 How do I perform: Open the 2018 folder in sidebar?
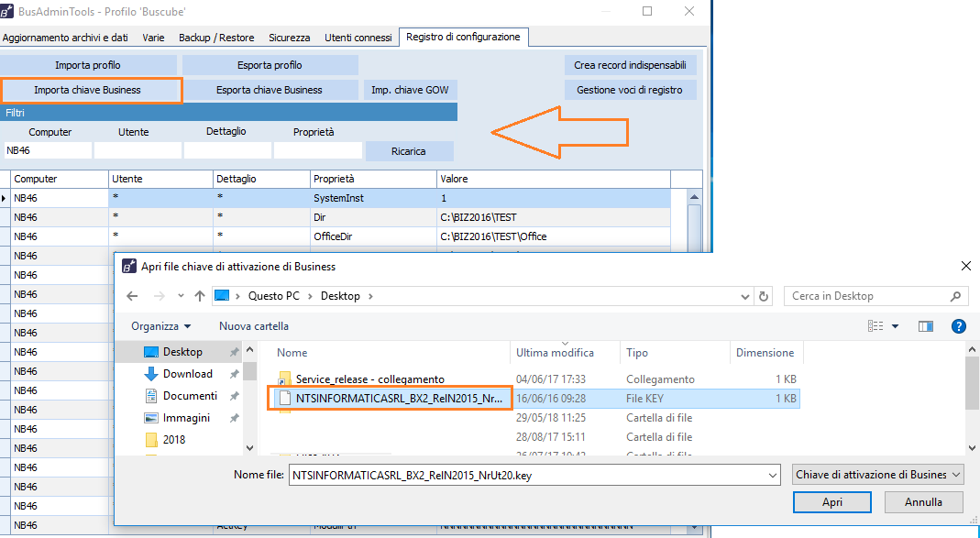click(x=166, y=439)
